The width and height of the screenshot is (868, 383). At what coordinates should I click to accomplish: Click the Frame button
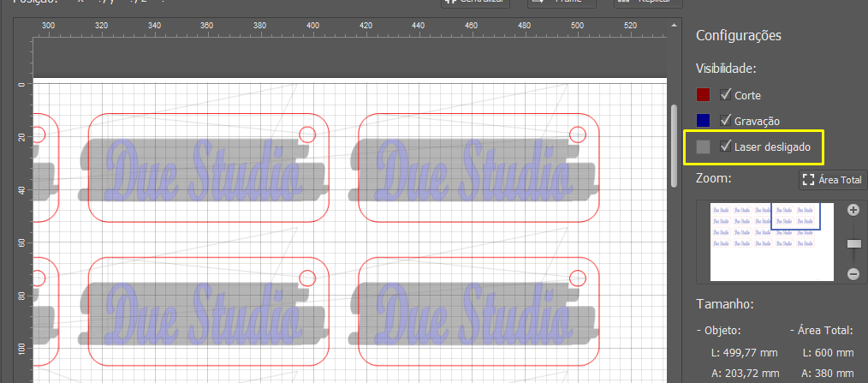pos(562,3)
